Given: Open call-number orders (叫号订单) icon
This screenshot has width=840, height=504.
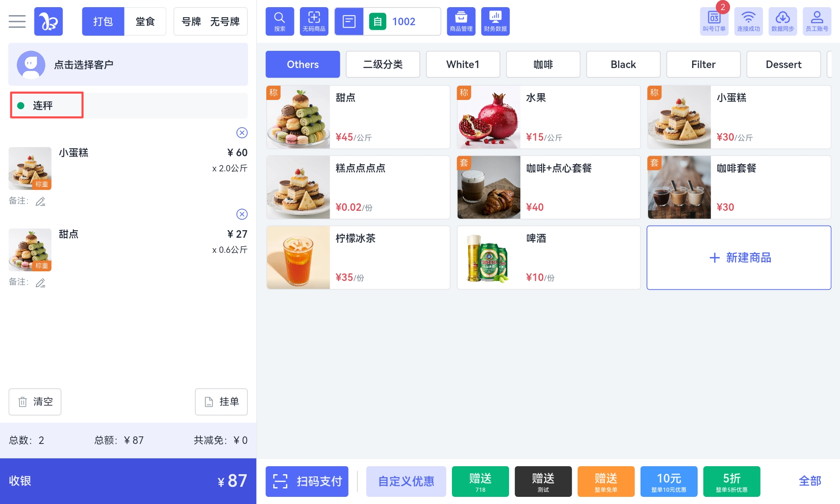Looking at the screenshot, I should click(714, 21).
